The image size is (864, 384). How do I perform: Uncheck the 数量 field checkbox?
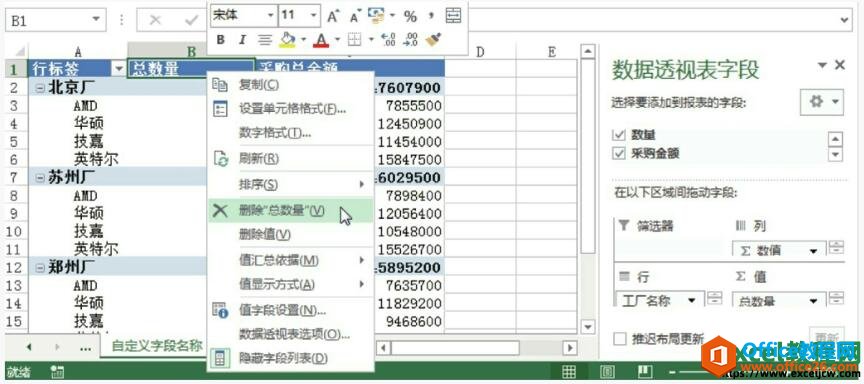pyautogui.click(x=619, y=134)
